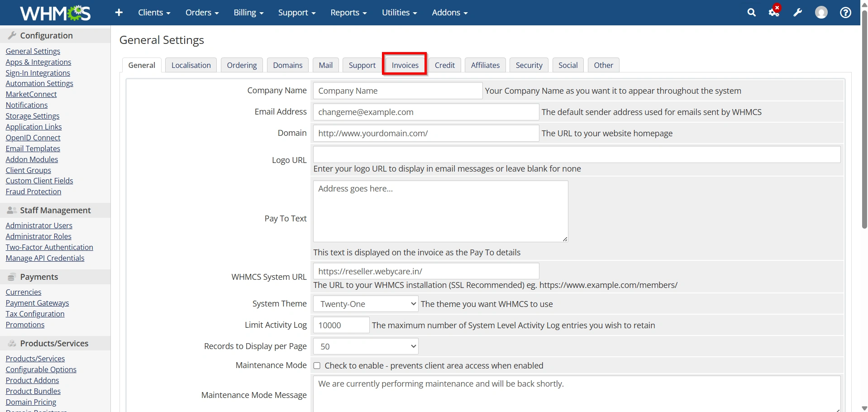
Task: Expand the Support menu in navbar
Action: click(297, 13)
